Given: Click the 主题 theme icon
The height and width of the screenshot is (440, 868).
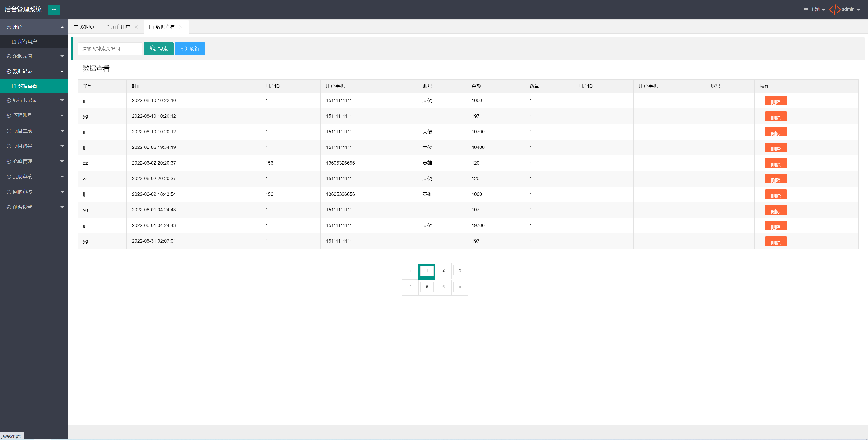Looking at the screenshot, I should (x=806, y=10).
